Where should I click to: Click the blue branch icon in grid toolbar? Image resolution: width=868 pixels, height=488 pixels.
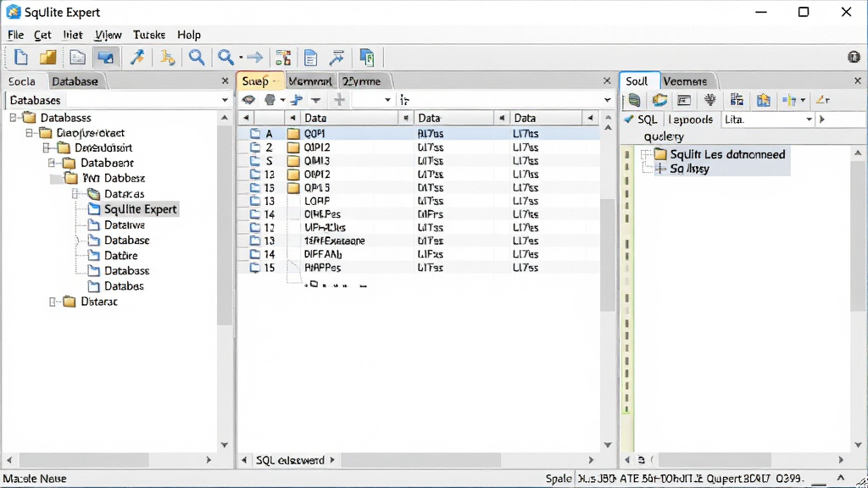(297, 100)
